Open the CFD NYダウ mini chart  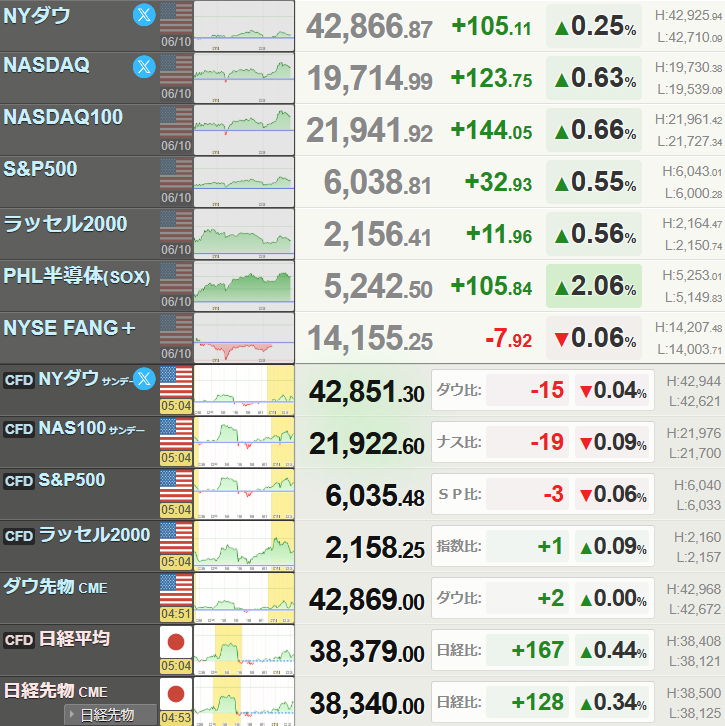[244, 390]
